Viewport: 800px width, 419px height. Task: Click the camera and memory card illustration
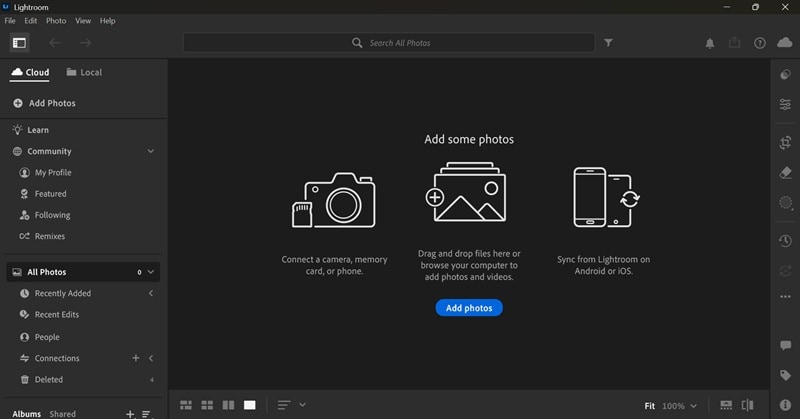click(334, 200)
